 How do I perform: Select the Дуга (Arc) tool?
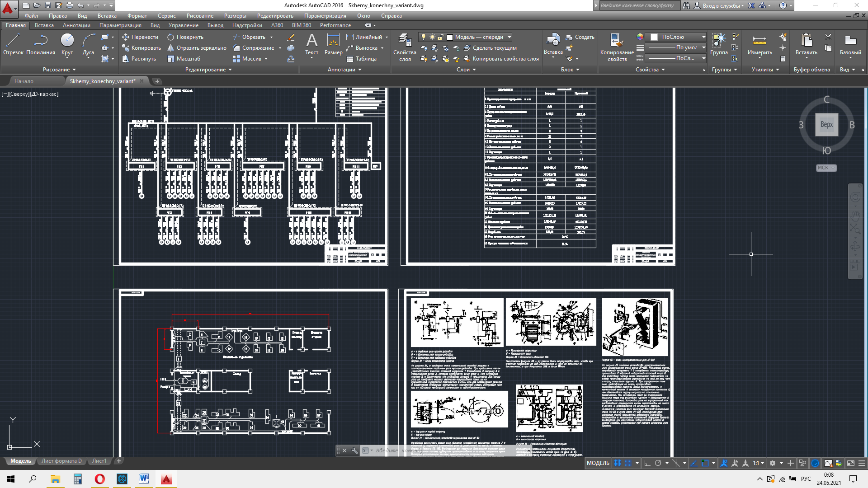tap(88, 44)
